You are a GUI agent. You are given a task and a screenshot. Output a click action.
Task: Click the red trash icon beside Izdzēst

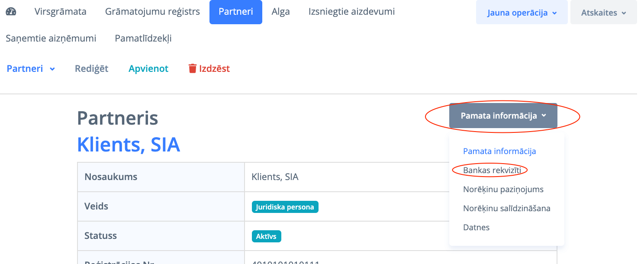pyautogui.click(x=193, y=68)
